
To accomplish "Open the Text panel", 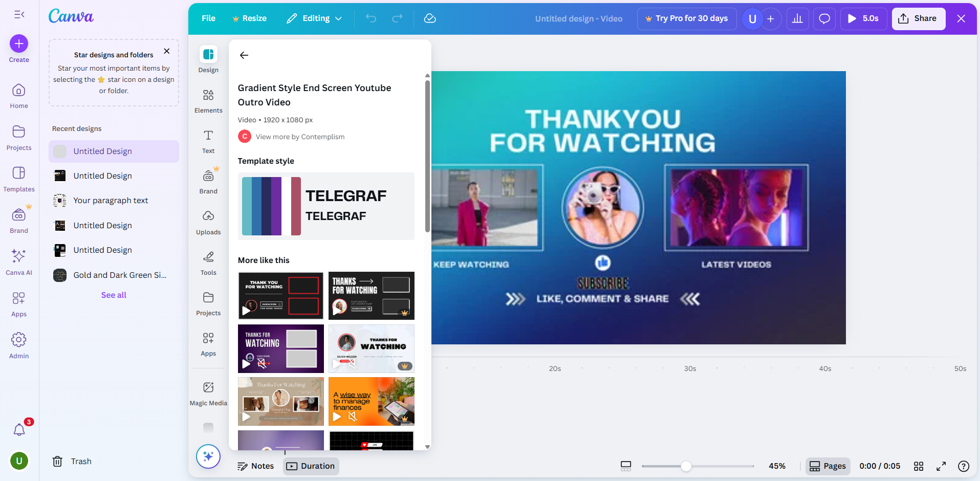I will coord(208,141).
